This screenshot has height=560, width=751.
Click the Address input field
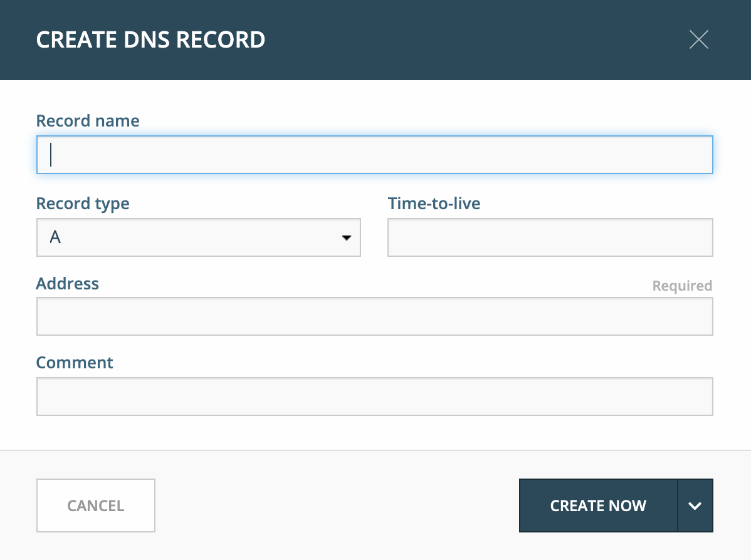(x=374, y=316)
